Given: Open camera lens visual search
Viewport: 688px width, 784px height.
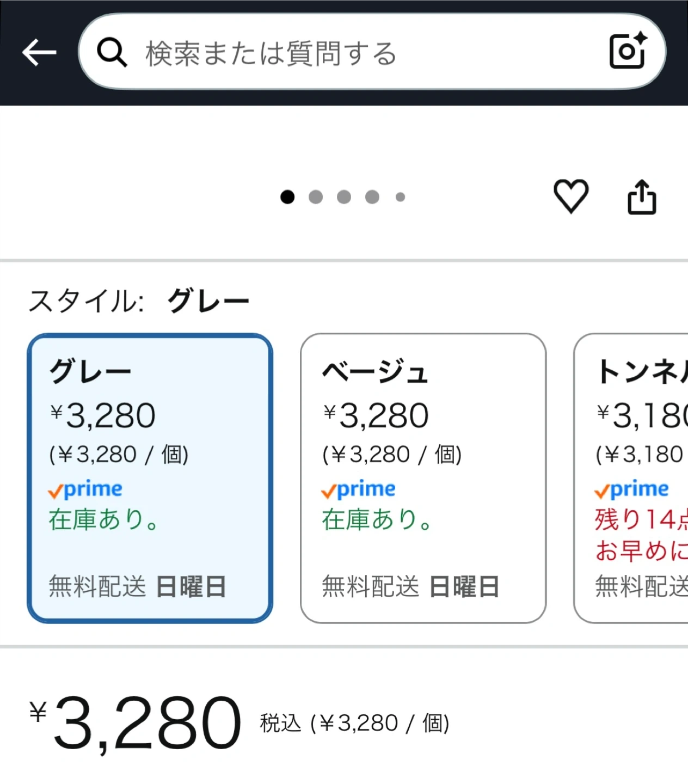Looking at the screenshot, I should [628, 51].
